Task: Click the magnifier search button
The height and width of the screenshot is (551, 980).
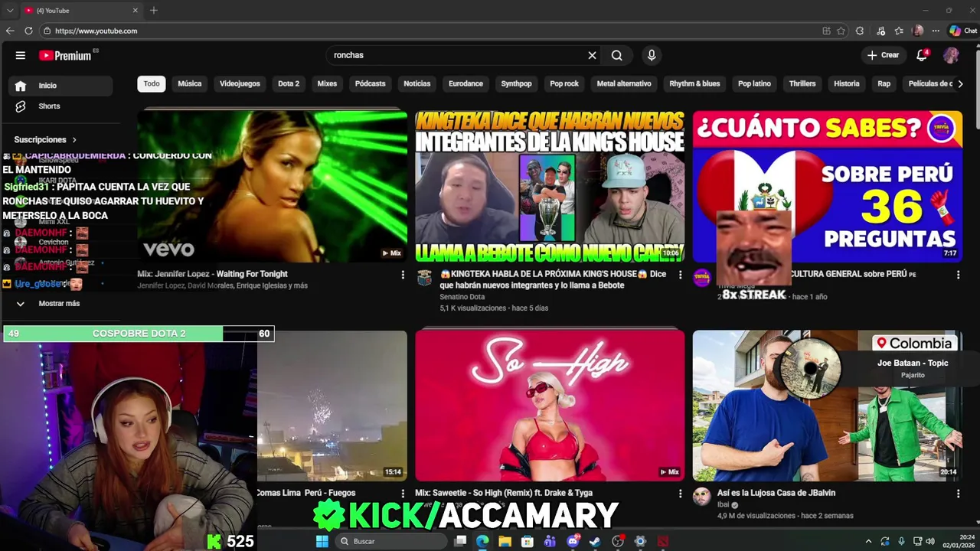Action: (x=617, y=55)
